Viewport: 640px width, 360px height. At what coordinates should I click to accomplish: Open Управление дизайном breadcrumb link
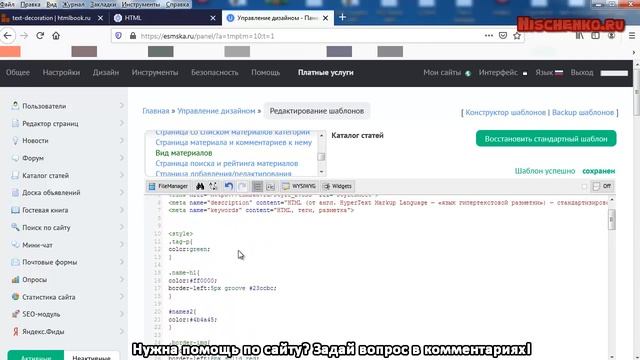(216, 111)
